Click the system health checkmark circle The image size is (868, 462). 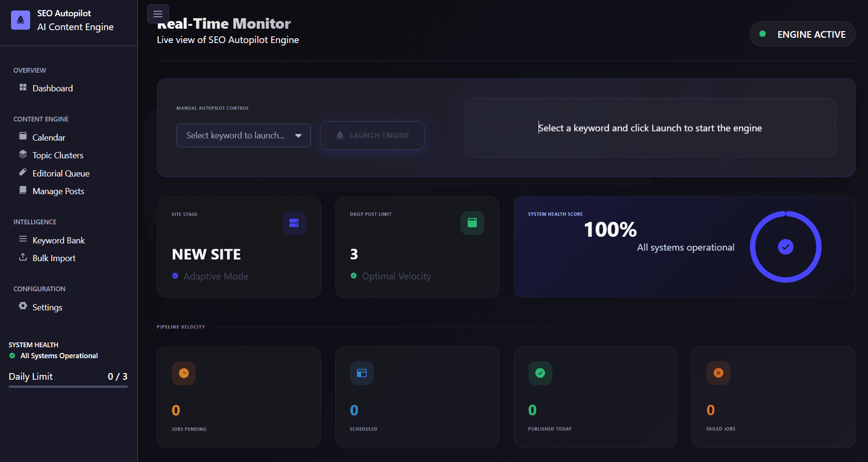785,247
